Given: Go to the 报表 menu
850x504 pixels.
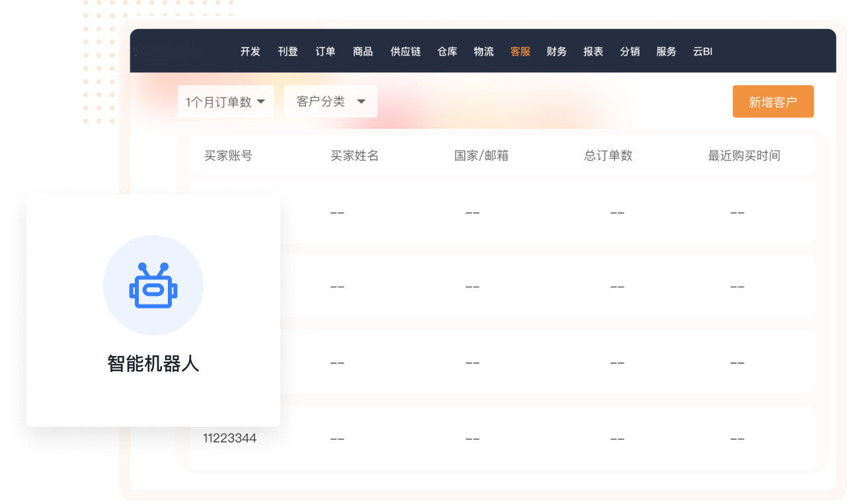Looking at the screenshot, I should coord(593,52).
